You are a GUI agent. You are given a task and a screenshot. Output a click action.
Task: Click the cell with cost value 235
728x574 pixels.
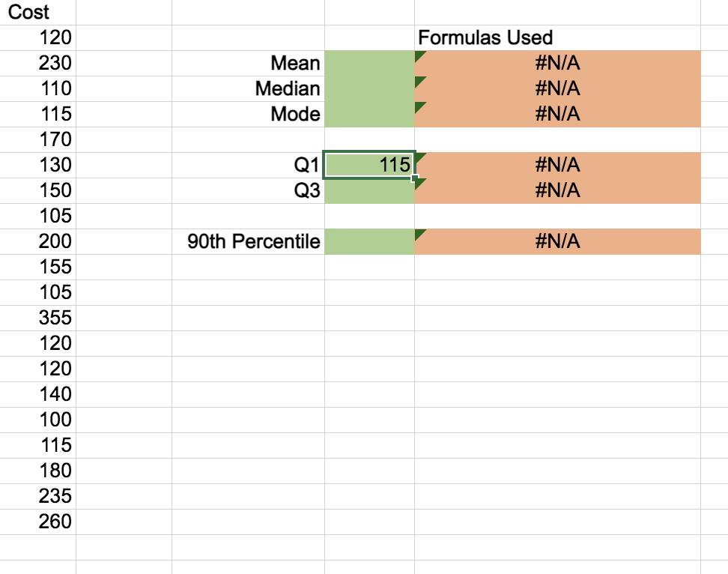[37, 497]
